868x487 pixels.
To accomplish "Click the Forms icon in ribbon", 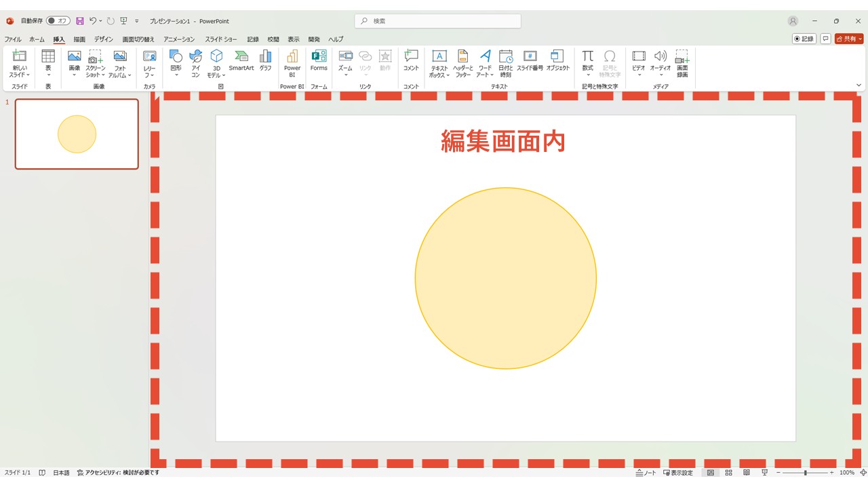I will (x=319, y=60).
